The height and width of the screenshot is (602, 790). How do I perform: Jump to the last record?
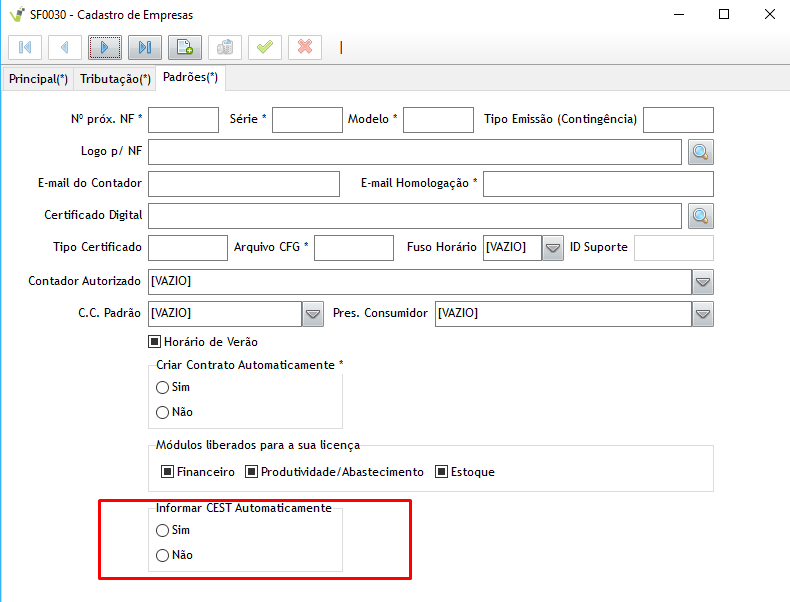pos(145,47)
